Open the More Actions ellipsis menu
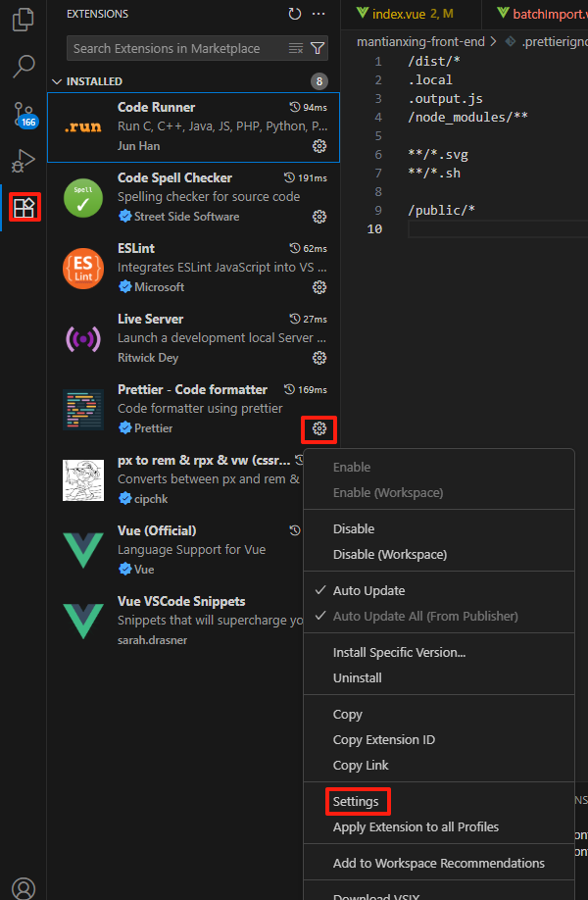 click(x=318, y=14)
